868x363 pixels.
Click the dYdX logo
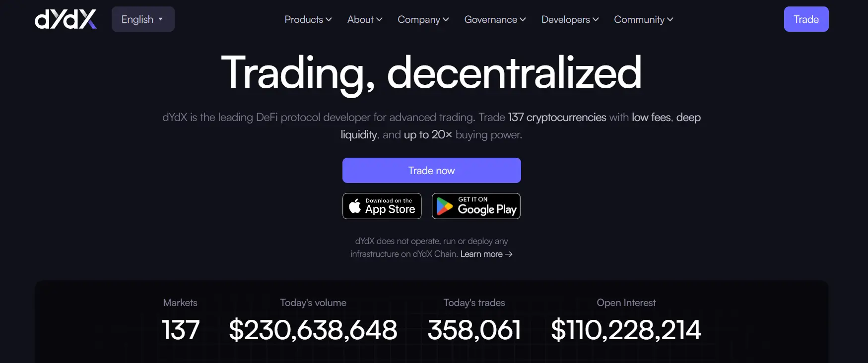66,19
